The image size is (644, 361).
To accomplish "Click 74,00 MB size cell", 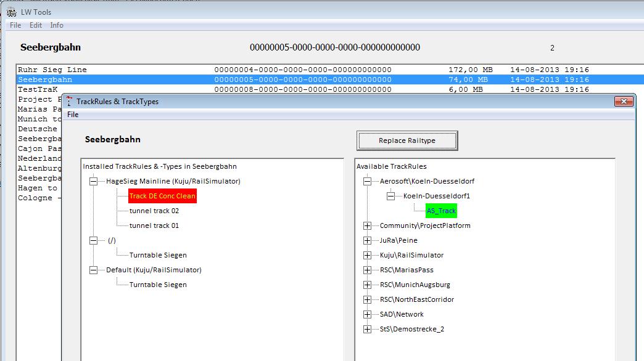I will [x=468, y=79].
